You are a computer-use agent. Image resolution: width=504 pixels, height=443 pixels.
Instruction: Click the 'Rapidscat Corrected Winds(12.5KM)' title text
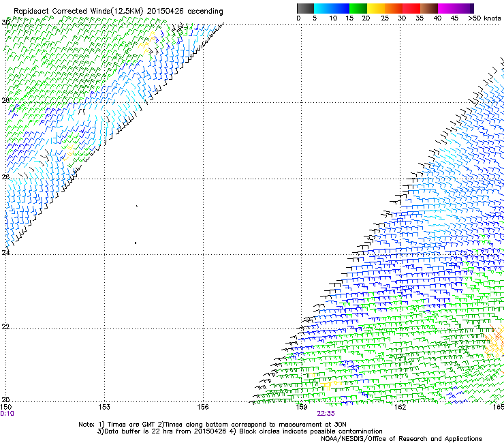pyautogui.click(x=79, y=12)
